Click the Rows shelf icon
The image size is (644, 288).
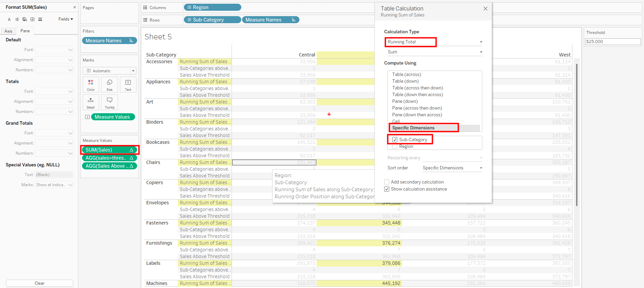point(145,20)
